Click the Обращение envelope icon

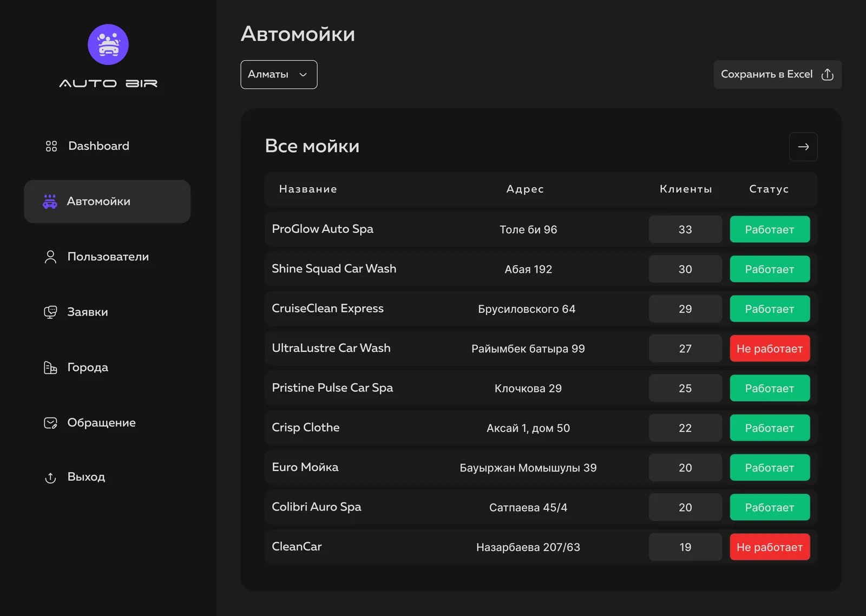coord(50,423)
